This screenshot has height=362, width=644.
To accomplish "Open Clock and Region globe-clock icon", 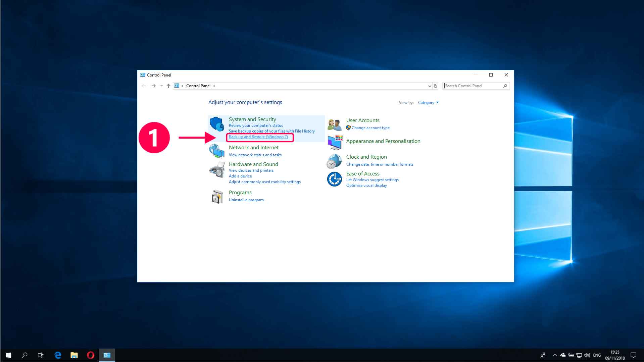I will point(334,161).
